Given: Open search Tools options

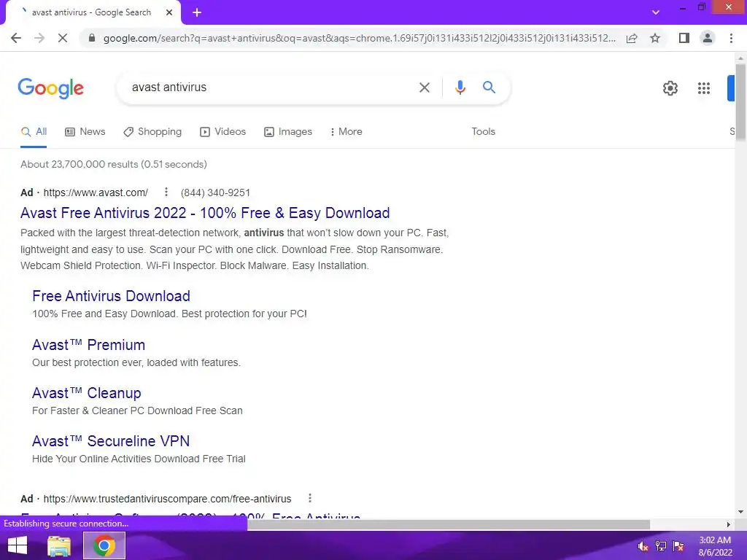Looking at the screenshot, I should 483,132.
